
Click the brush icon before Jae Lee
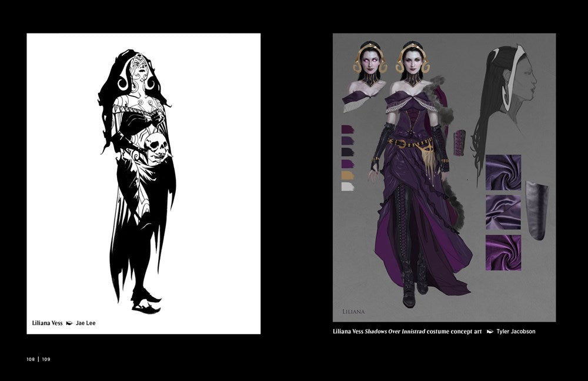pyautogui.click(x=69, y=323)
